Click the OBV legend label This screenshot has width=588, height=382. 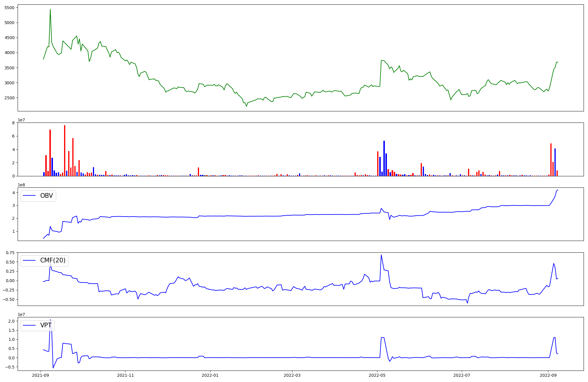(x=46, y=196)
